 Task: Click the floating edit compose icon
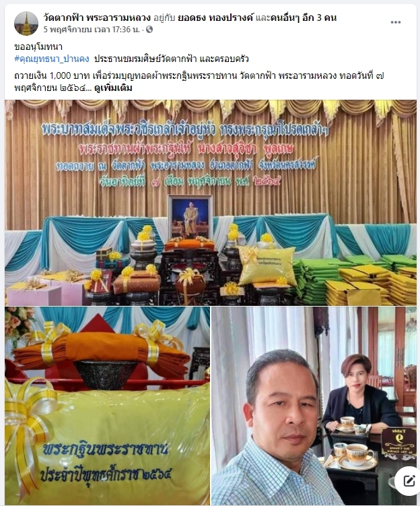[409, 481]
